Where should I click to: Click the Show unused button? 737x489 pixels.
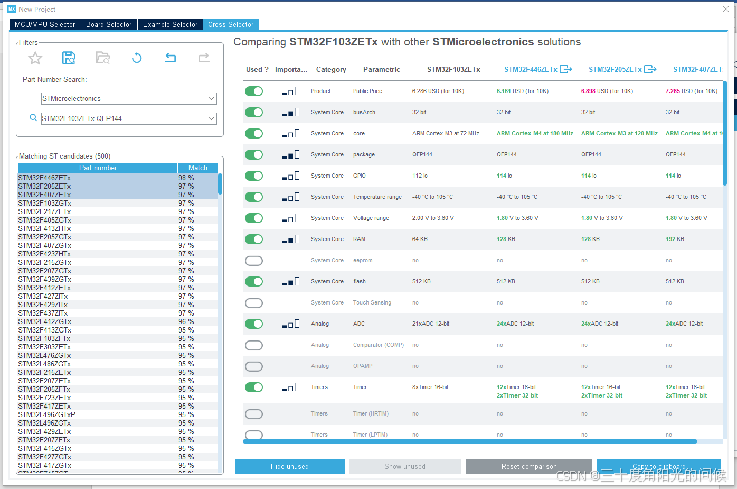pyautogui.click(x=405, y=466)
